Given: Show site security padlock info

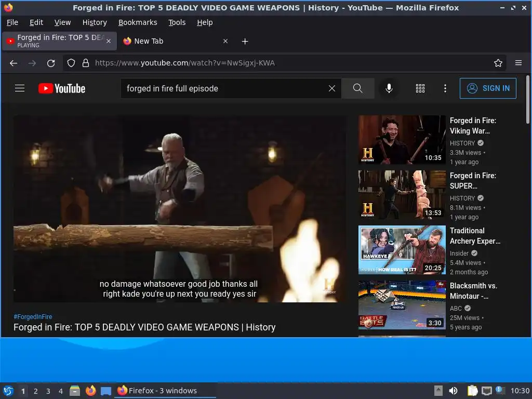Looking at the screenshot, I should click(86, 63).
